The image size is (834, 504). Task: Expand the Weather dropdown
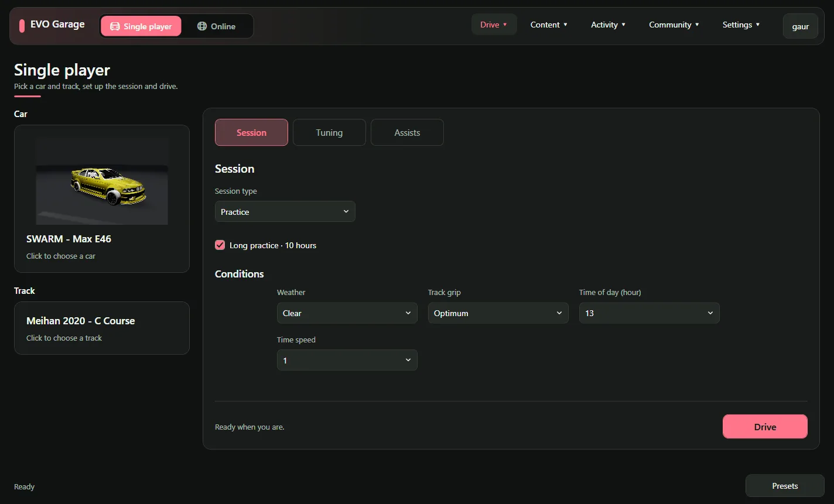(347, 313)
